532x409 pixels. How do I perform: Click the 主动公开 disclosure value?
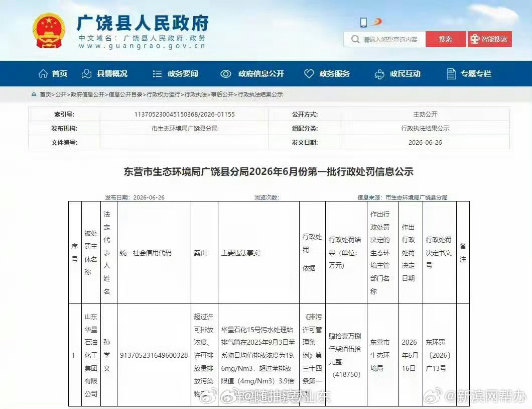[x=425, y=115]
